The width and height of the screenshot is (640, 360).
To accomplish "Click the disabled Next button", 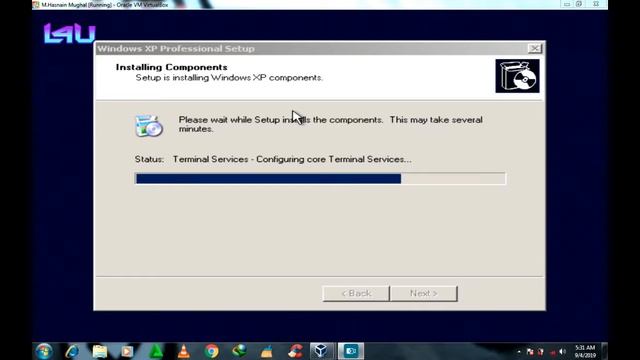I will click(x=424, y=293).
